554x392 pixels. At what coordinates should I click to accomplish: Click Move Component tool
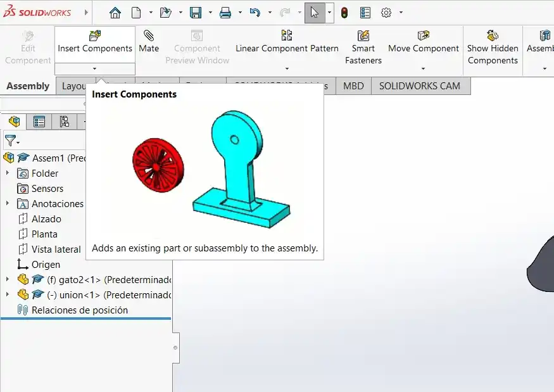point(424,42)
